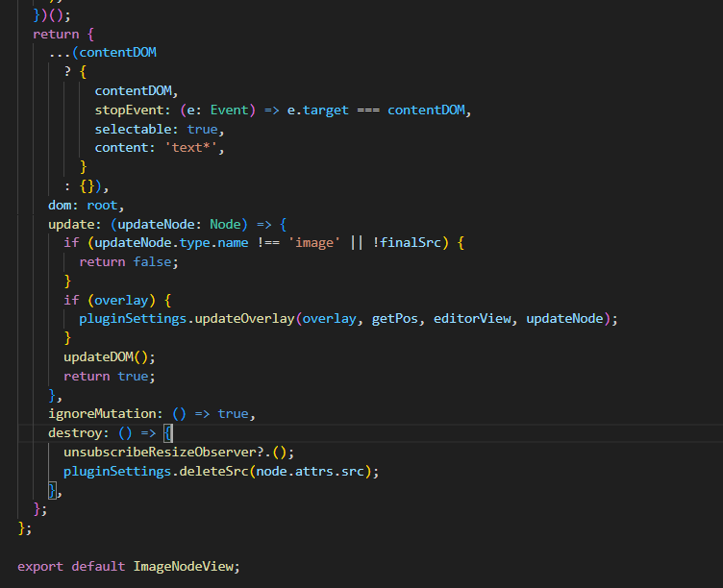Click 'return true;' statement
The image size is (723, 588).
coord(110,377)
